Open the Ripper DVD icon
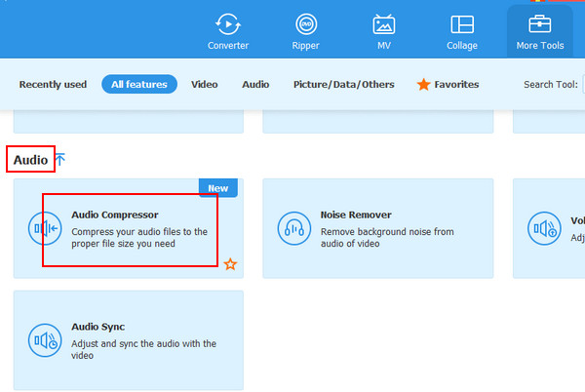The image size is (585, 392). [x=306, y=24]
